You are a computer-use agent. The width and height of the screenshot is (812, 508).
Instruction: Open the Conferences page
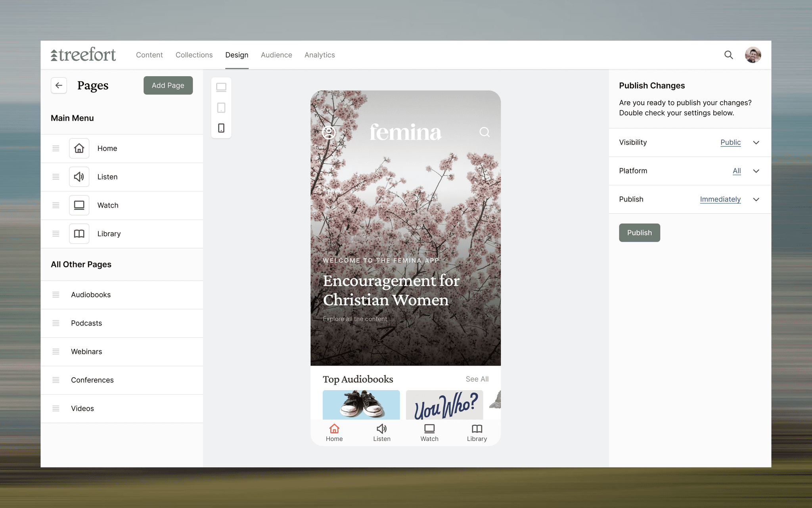click(122, 380)
